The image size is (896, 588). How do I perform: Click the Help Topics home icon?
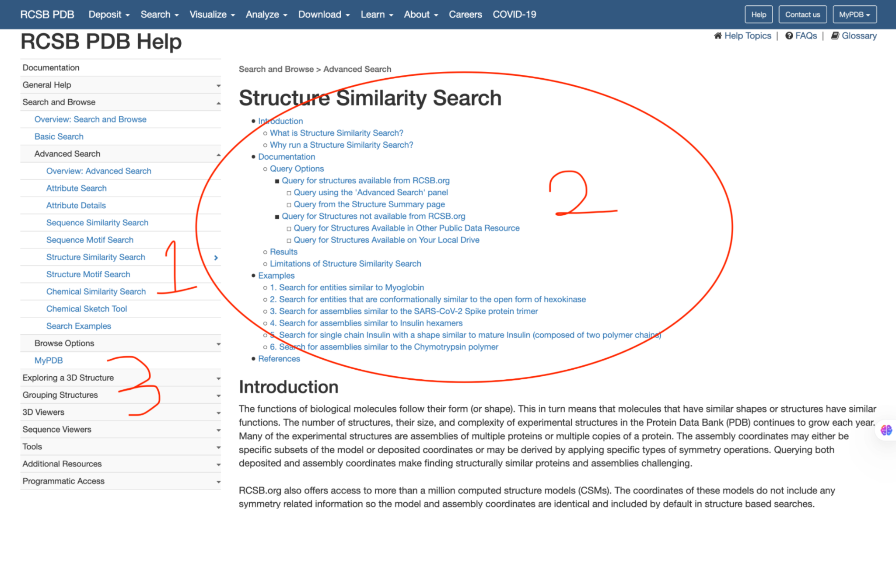[x=717, y=36]
